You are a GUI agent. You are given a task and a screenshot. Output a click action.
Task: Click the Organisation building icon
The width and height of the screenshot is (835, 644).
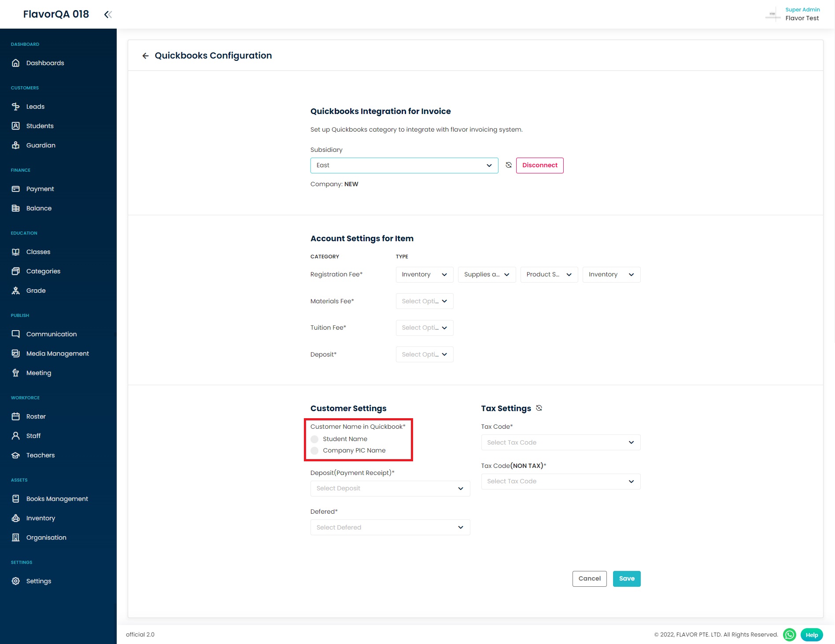pos(16,537)
